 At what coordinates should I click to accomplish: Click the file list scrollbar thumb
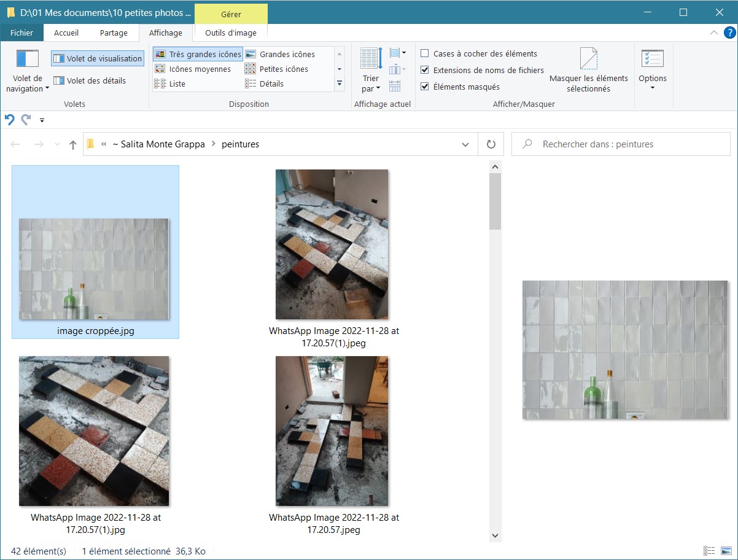[495, 202]
